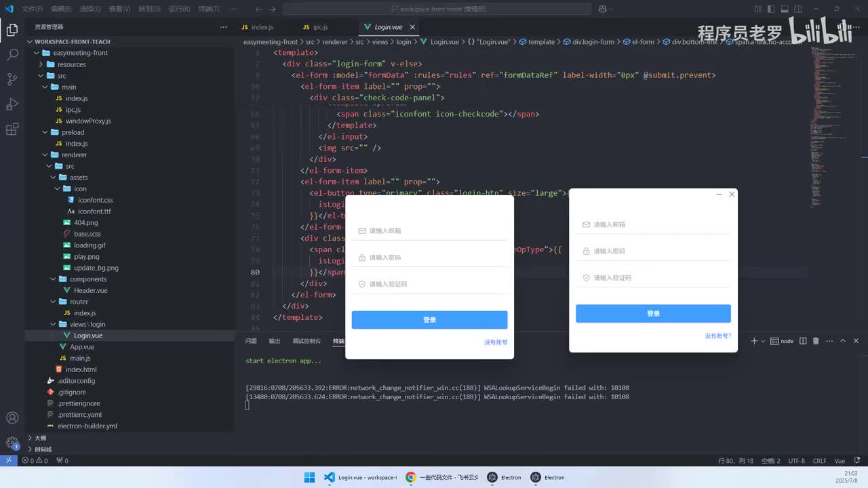Open more actions in the terminal panel
This screenshot has width=868, height=488.
pyautogui.click(x=829, y=341)
